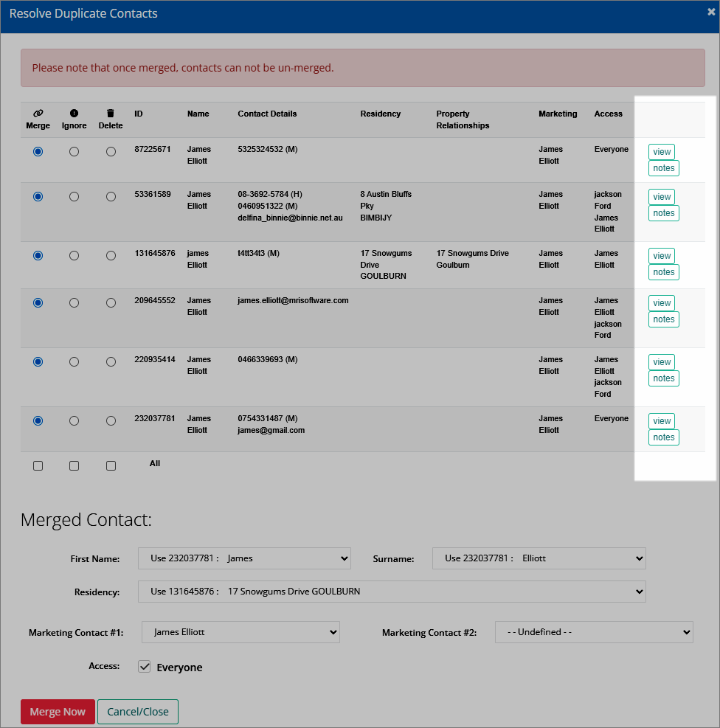Image resolution: width=720 pixels, height=728 pixels.
Task: Select Merge radio for contact 87225671
Action: [38, 152]
